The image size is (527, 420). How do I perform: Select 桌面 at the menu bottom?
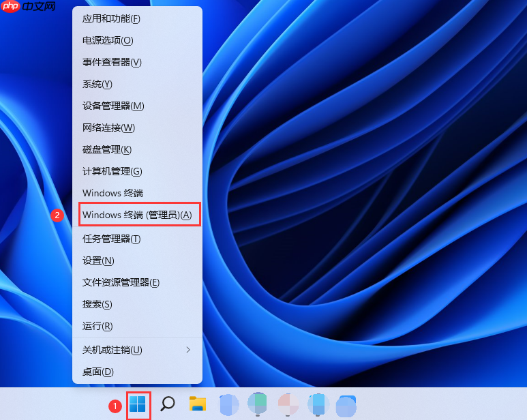(98, 372)
